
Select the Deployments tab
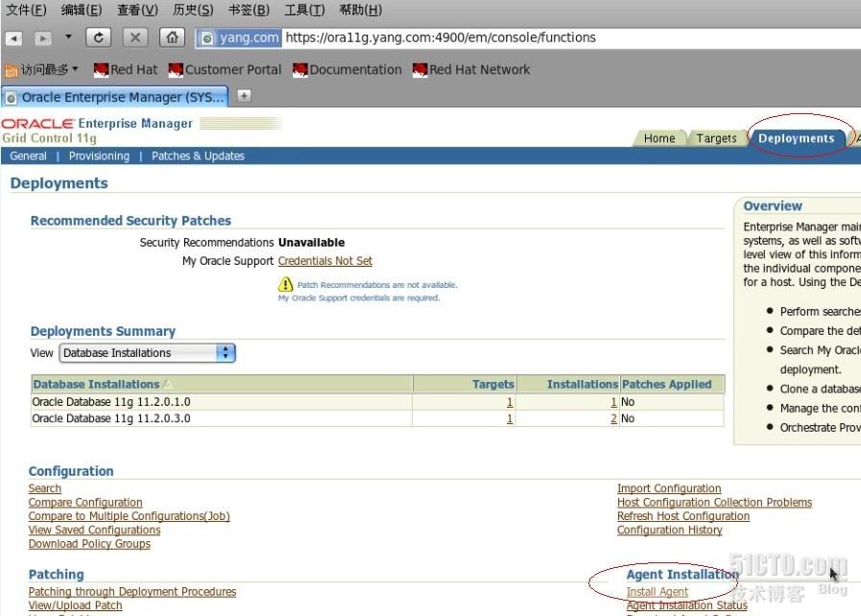coord(796,138)
